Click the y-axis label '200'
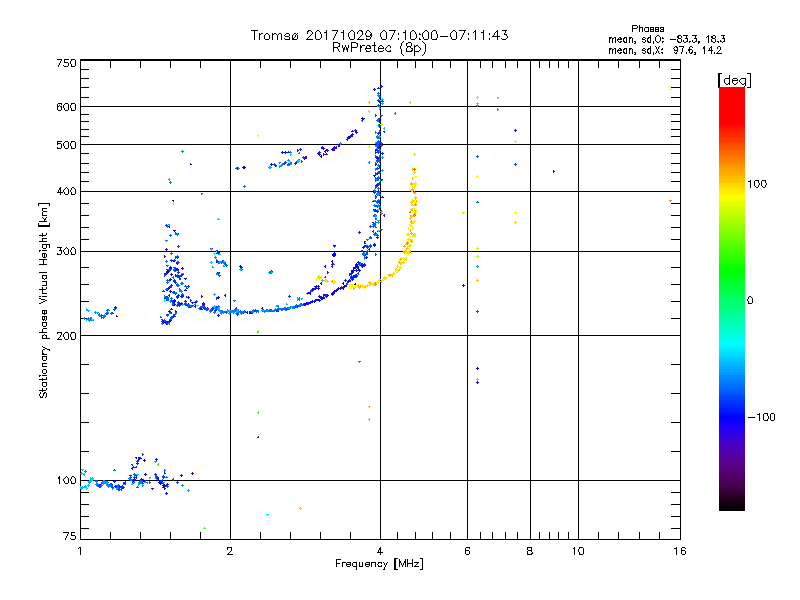800x600 pixels. (x=66, y=336)
